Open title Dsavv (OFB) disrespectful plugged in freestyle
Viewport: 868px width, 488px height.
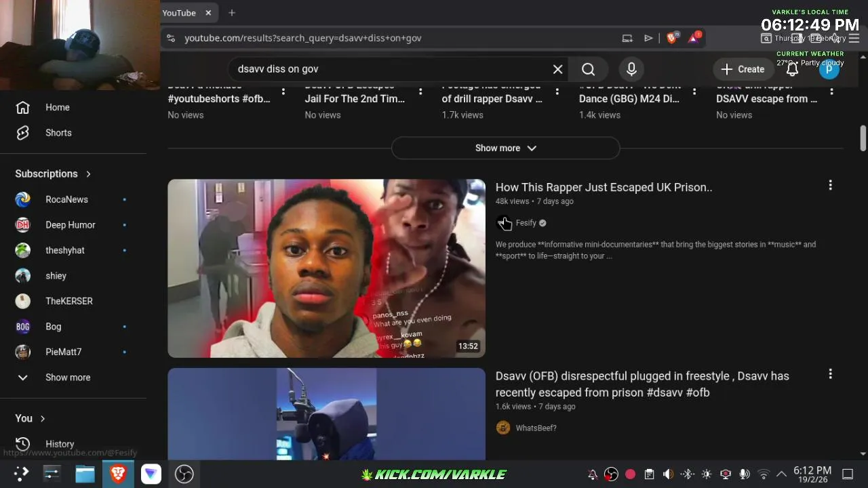pyautogui.click(x=642, y=384)
